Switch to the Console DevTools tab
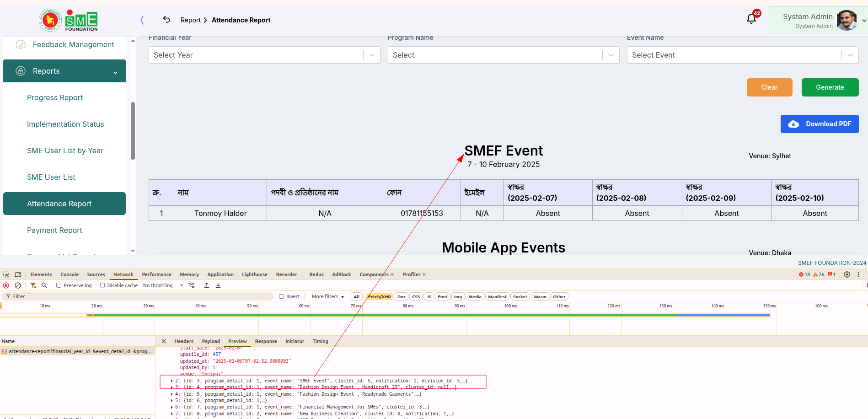 (70, 274)
